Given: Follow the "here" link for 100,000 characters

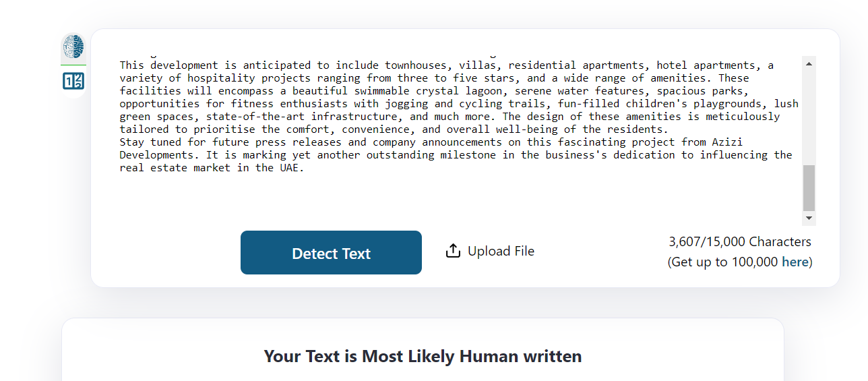Looking at the screenshot, I should tap(795, 262).
